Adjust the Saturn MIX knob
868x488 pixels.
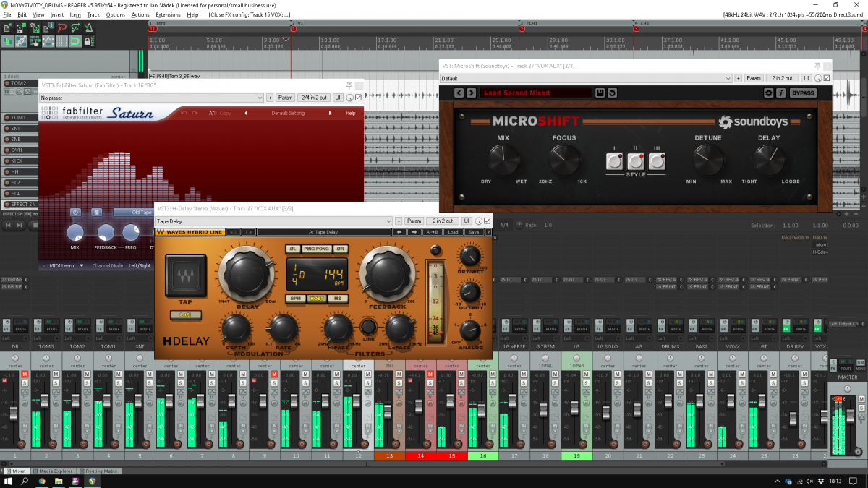(75, 233)
